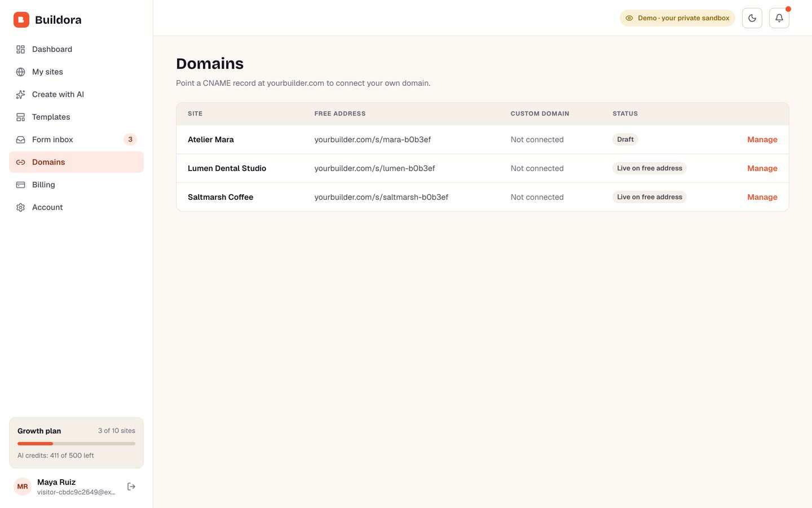Click the globe icon for My sites
This screenshot has width=812, height=508.
(x=21, y=72)
